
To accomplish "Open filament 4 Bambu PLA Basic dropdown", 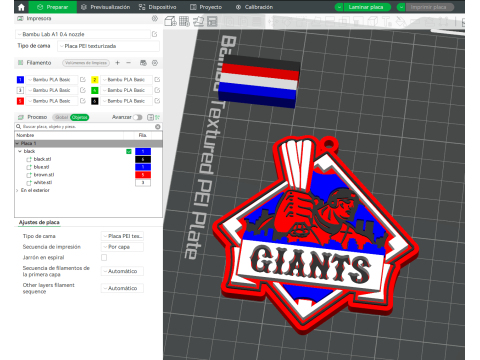I will coord(126,90).
